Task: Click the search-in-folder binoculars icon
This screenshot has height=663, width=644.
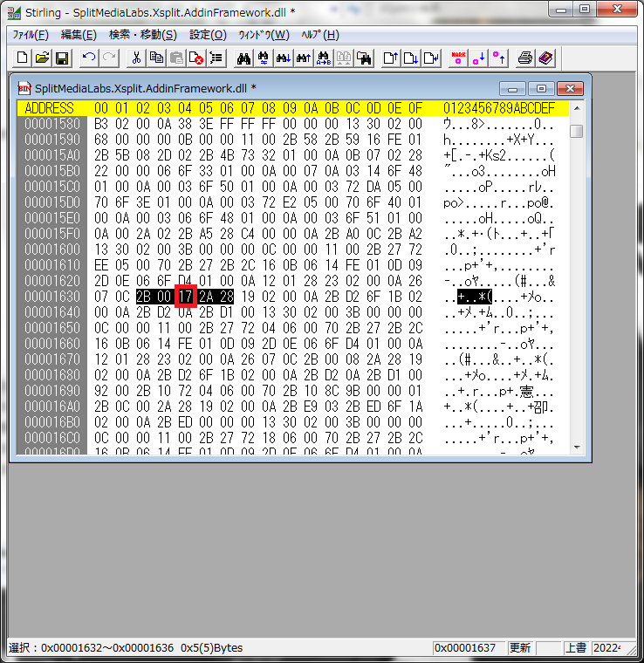Action: 364,58
